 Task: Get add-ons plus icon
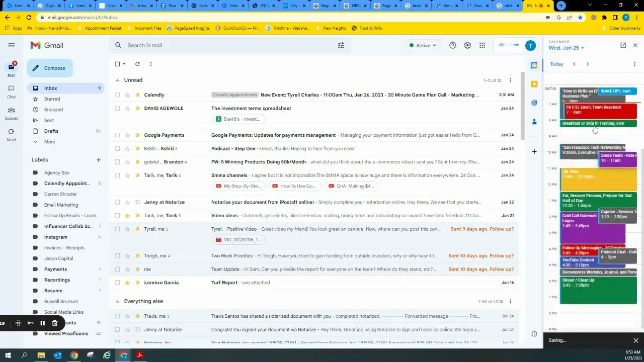tap(534, 151)
